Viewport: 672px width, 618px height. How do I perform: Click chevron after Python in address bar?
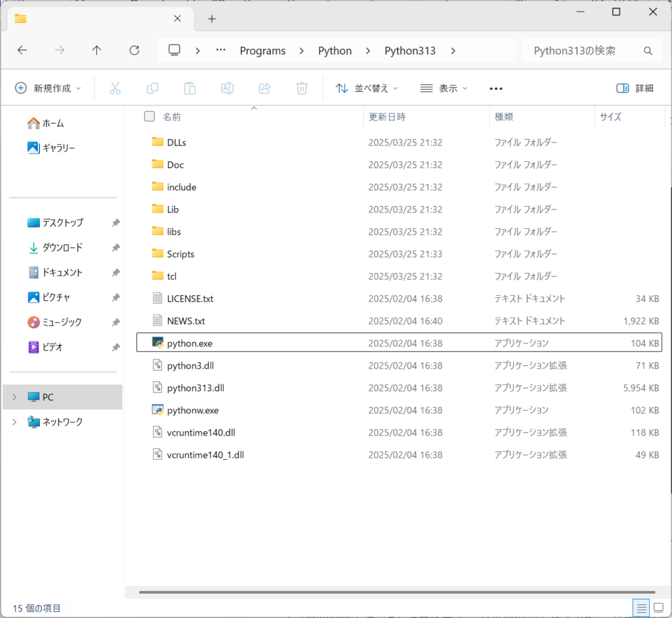367,51
